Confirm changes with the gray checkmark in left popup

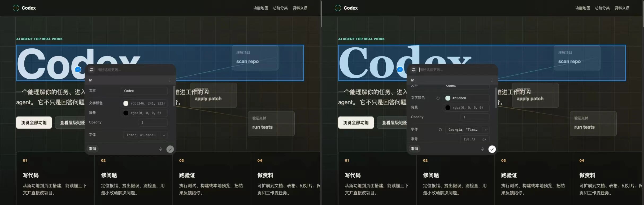[x=170, y=149]
